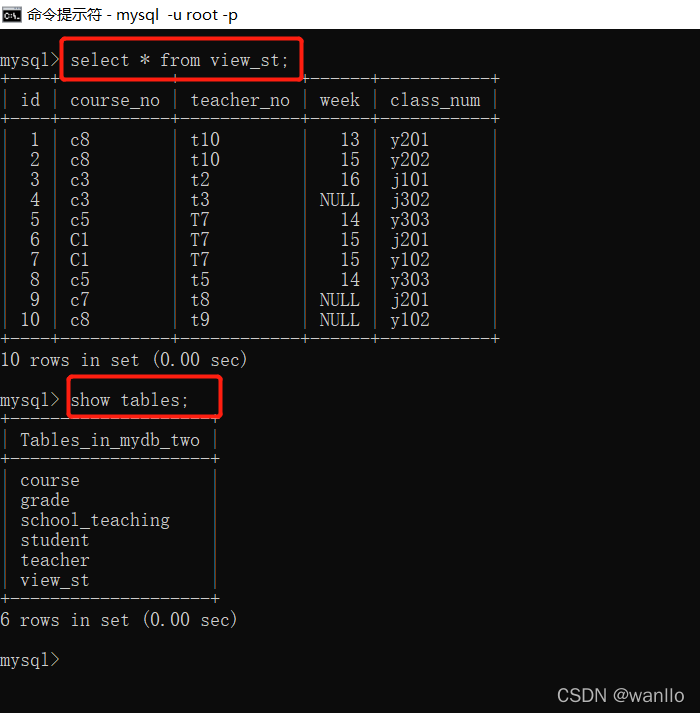Click 'y102' in the row with id 7
Image resolution: width=700 pixels, height=713 pixels.
(x=409, y=260)
